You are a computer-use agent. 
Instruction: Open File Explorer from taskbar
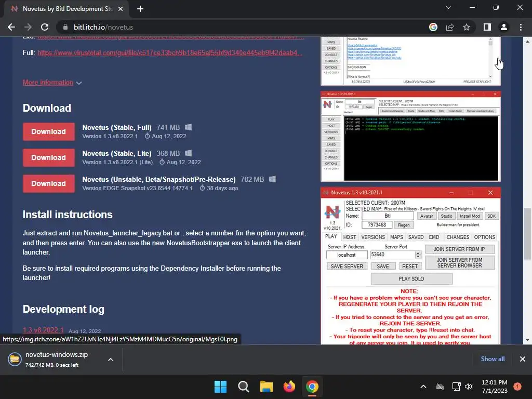click(267, 387)
